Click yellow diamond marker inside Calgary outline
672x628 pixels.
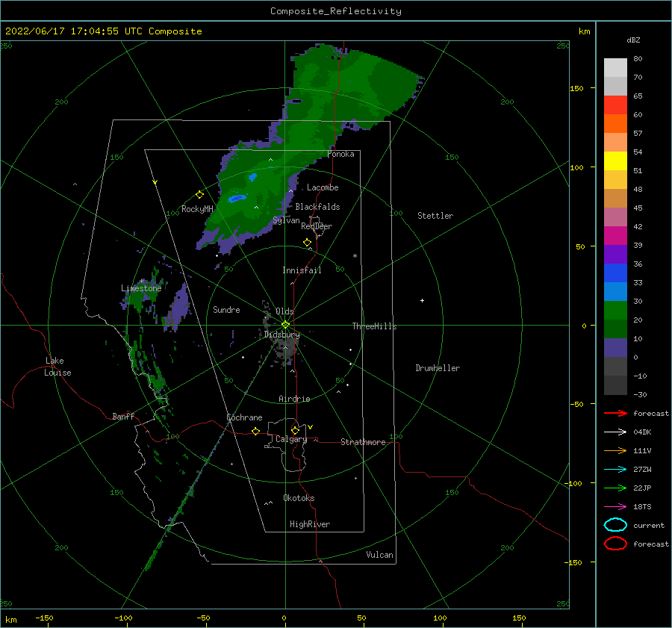[x=295, y=430]
